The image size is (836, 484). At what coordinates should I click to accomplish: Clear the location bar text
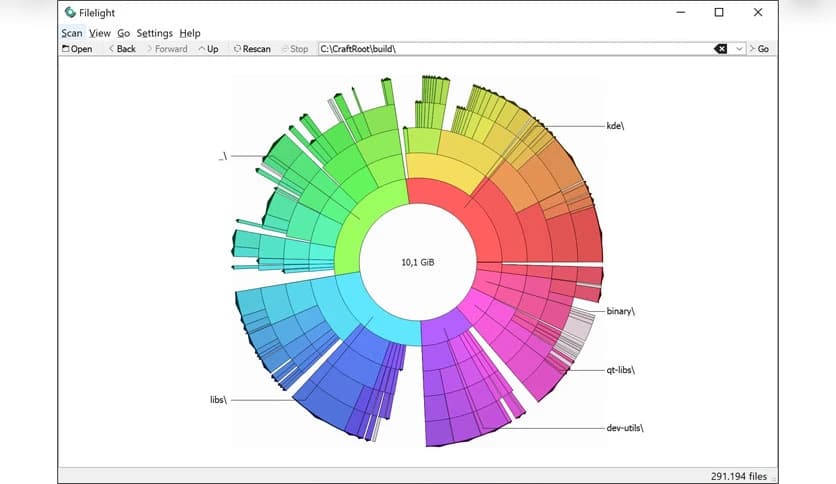[721, 48]
